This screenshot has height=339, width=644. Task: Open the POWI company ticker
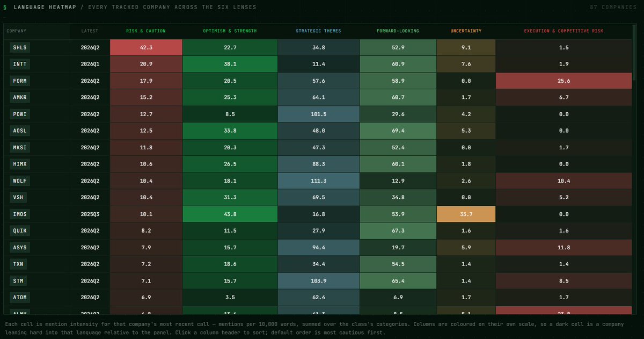[x=20, y=114]
